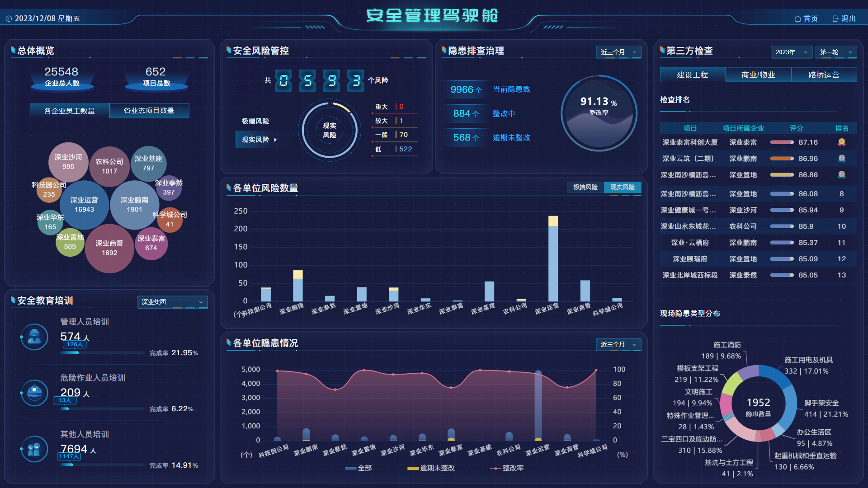The width and height of the screenshot is (868, 488).
Task: Switch to the 商业/物业 tab
Action: pos(758,75)
